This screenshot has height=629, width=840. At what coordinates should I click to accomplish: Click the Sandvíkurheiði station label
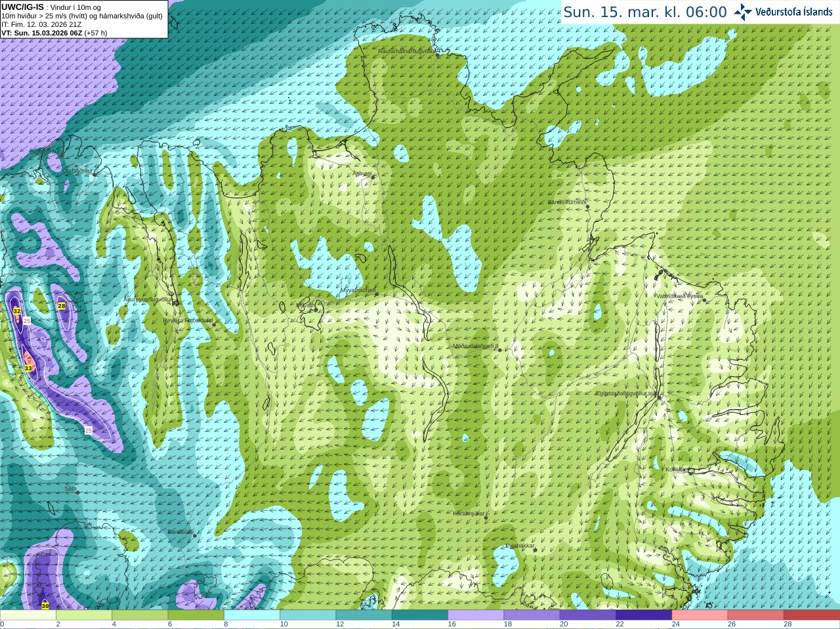tap(568, 202)
